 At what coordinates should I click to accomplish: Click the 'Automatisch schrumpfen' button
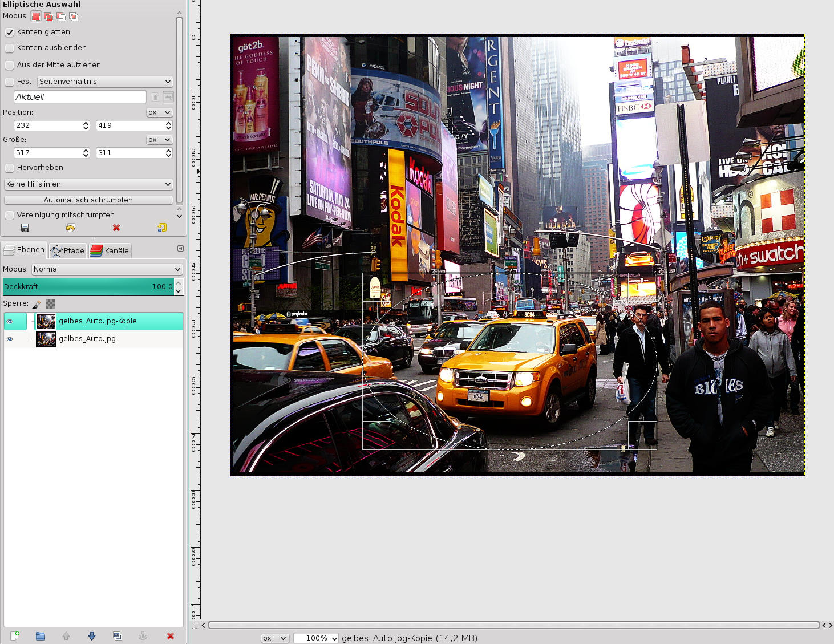tap(88, 200)
